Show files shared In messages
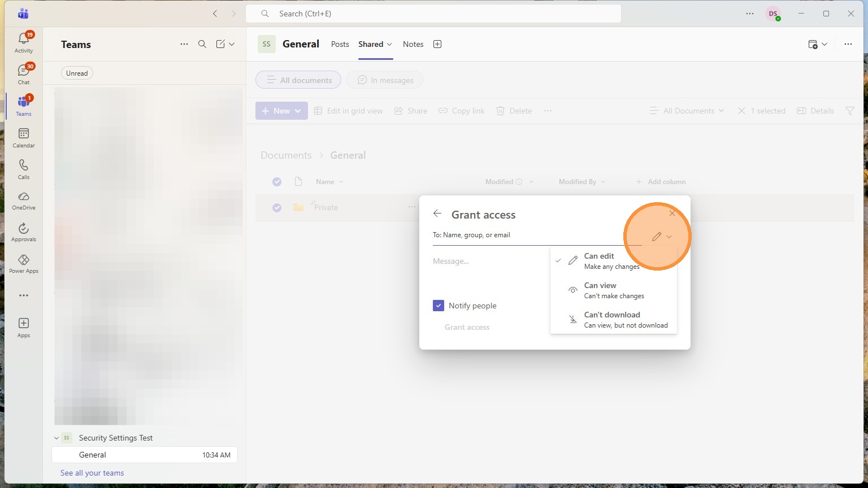The height and width of the screenshot is (488, 868). coord(384,80)
